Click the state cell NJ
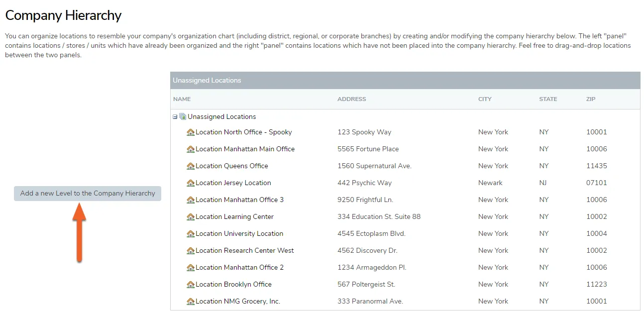644x313 pixels. coord(543,183)
